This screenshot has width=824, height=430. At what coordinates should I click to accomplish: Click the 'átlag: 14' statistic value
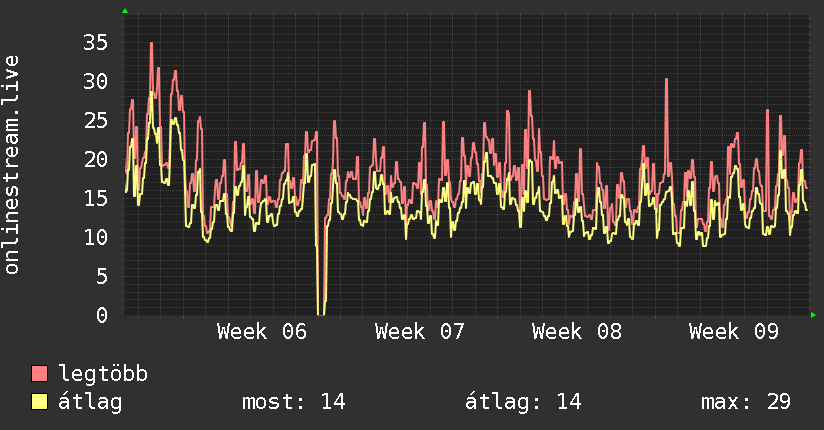(x=523, y=402)
